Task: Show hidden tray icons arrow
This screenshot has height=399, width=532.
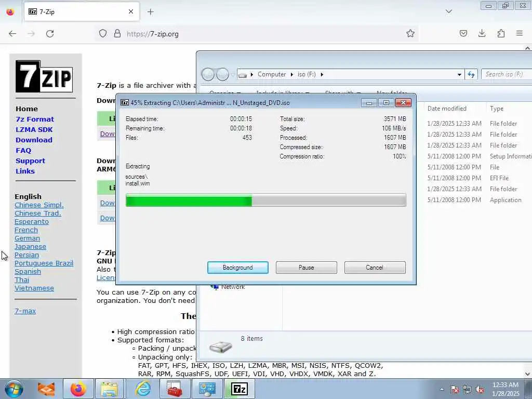Action: coord(442,389)
